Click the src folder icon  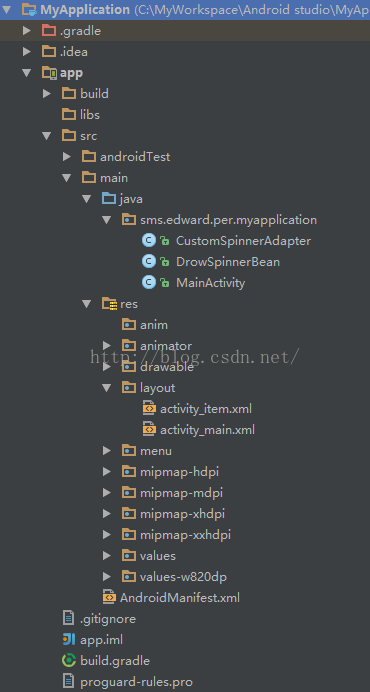[x=69, y=135]
